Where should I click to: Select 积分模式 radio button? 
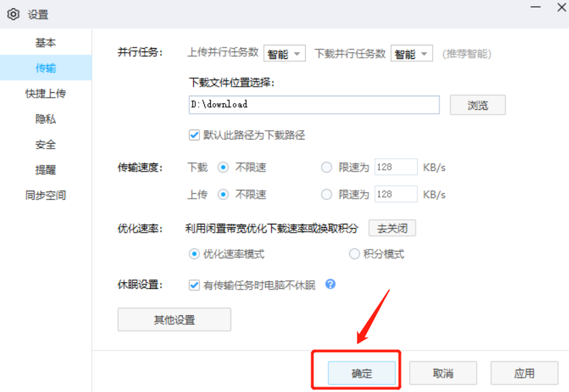tap(354, 254)
